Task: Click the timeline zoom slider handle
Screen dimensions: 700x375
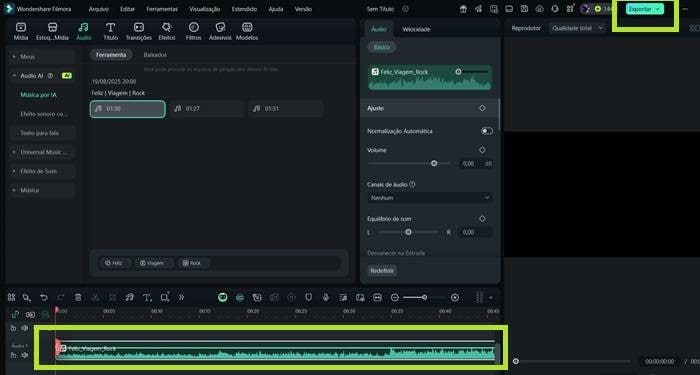Action: 424,297
